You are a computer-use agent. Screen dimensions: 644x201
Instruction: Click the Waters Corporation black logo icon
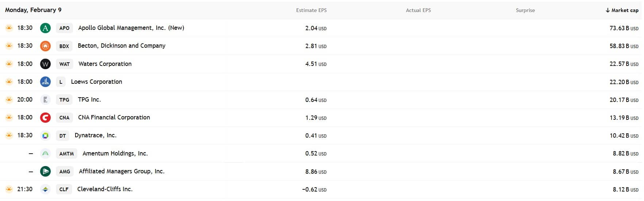pyautogui.click(x=45, y=64)
